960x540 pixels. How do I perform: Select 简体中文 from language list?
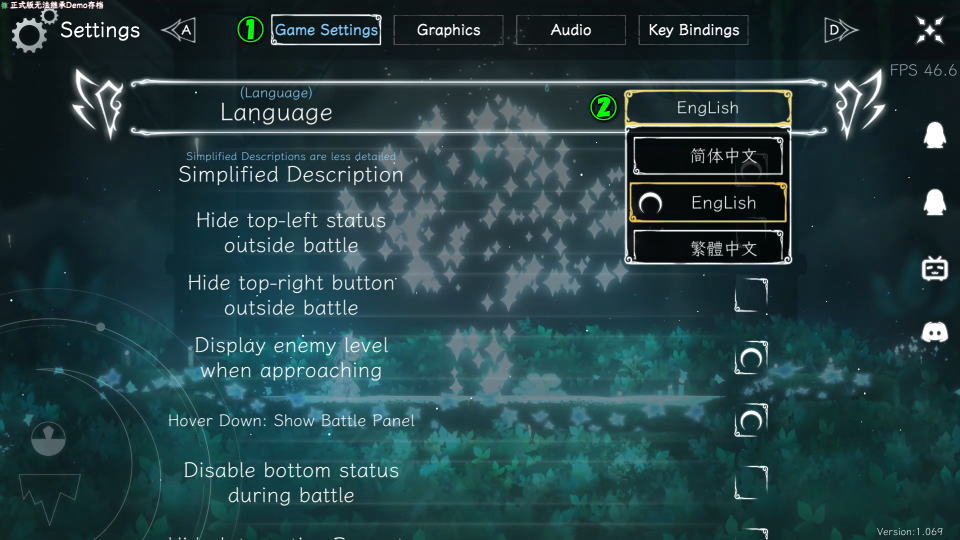pos(708,156)
